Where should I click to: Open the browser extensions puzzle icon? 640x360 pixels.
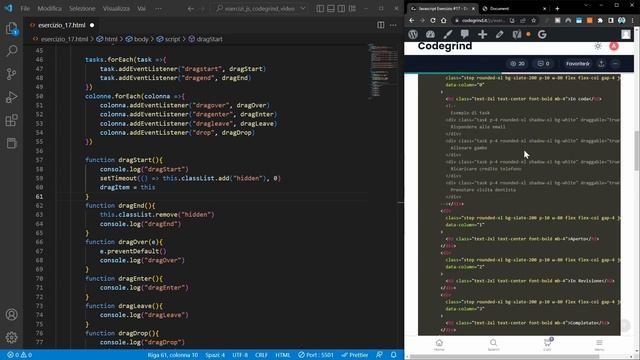pos(600,20)
